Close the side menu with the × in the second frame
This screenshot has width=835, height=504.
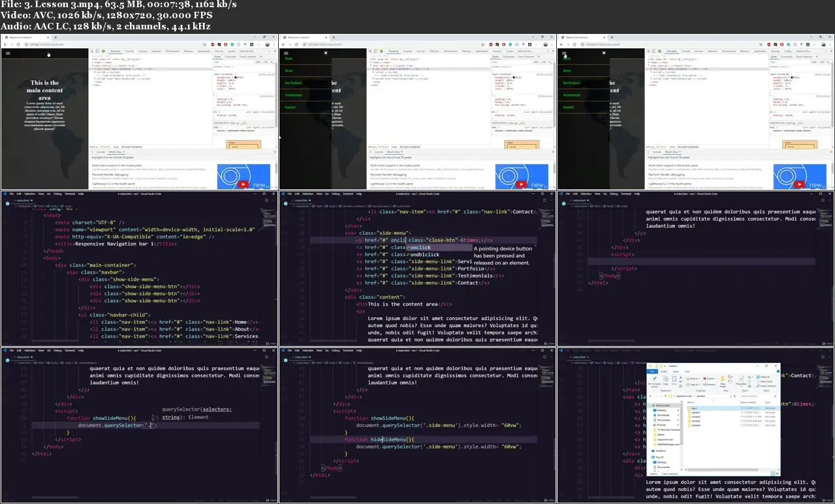pos(326,53)
